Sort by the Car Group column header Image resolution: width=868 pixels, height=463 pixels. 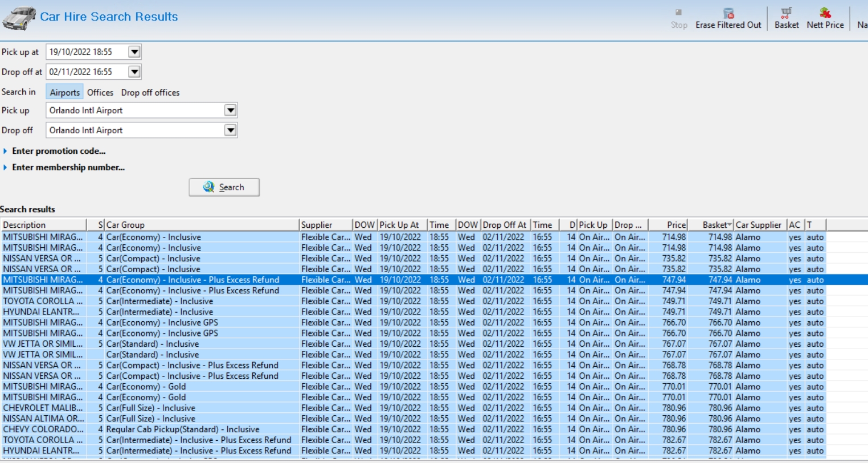tap(202, 225)
